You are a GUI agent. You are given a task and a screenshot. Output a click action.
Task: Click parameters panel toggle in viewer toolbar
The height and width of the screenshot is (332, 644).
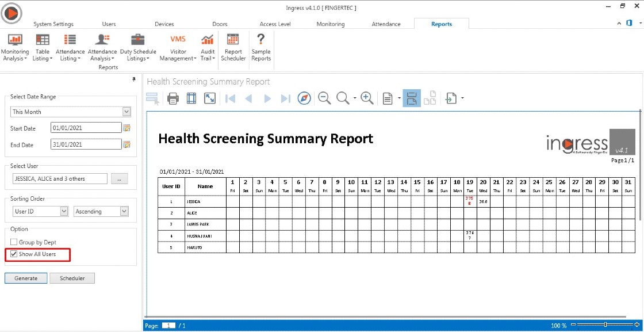[153, 98]
